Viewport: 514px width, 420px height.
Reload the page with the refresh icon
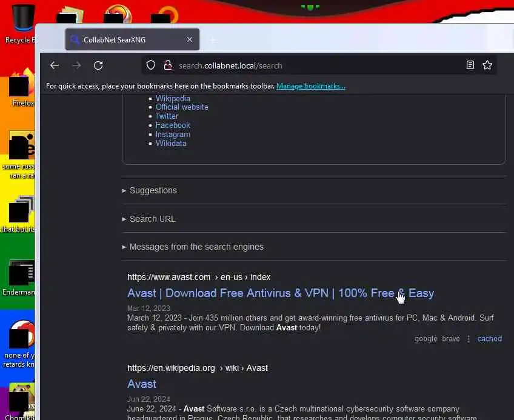pyautogui.click(x=98, y=65)
